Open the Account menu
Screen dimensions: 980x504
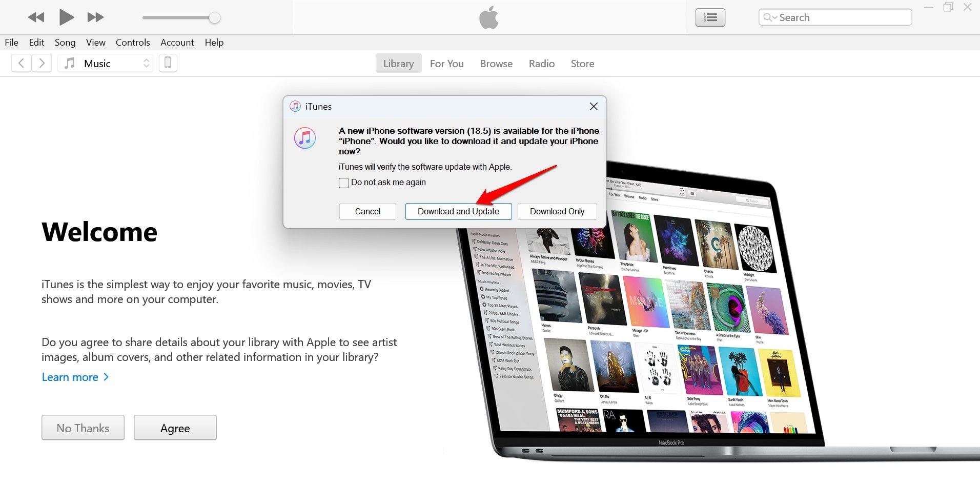tap(177, 42)
